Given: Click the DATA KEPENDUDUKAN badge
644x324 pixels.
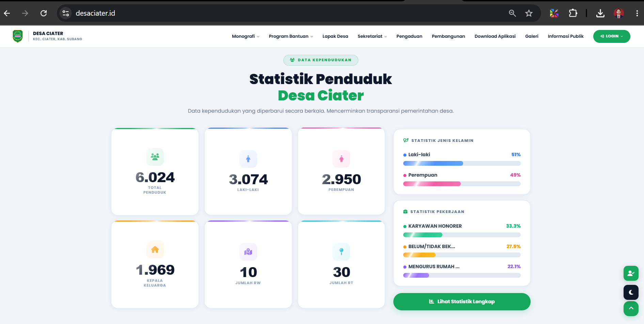Looking at the screenshot, I should [x=320, y=60].
